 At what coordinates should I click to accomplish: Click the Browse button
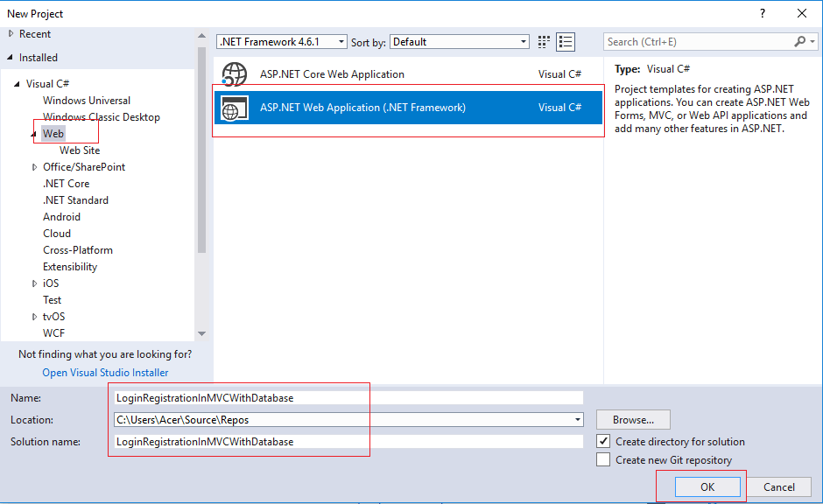[632, 419]
